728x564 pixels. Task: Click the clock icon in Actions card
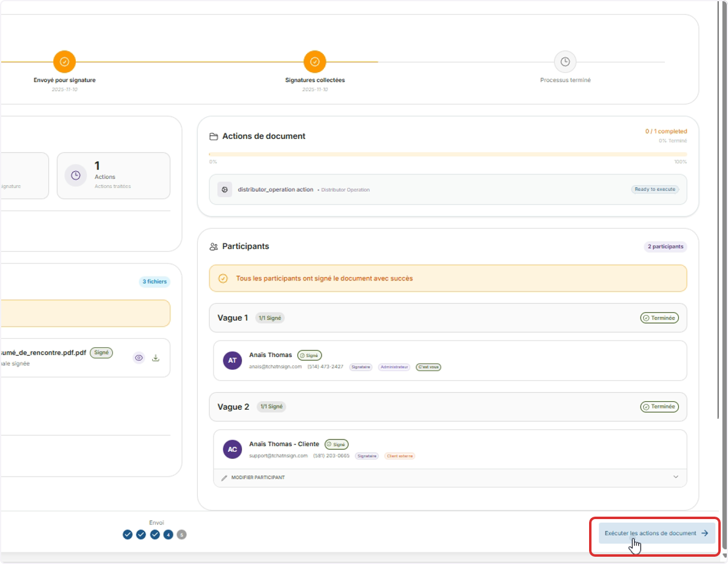[76, 175]
